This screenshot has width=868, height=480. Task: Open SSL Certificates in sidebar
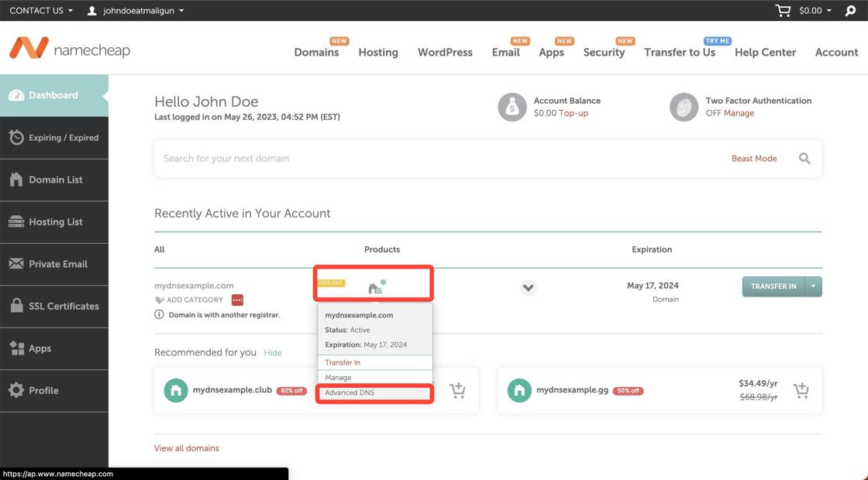tap(54, 306)
